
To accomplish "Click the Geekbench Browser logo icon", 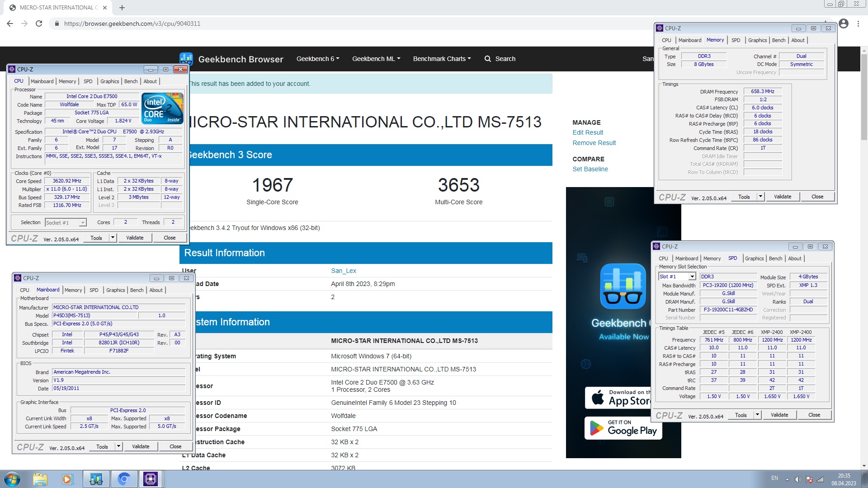I will 186,59.
